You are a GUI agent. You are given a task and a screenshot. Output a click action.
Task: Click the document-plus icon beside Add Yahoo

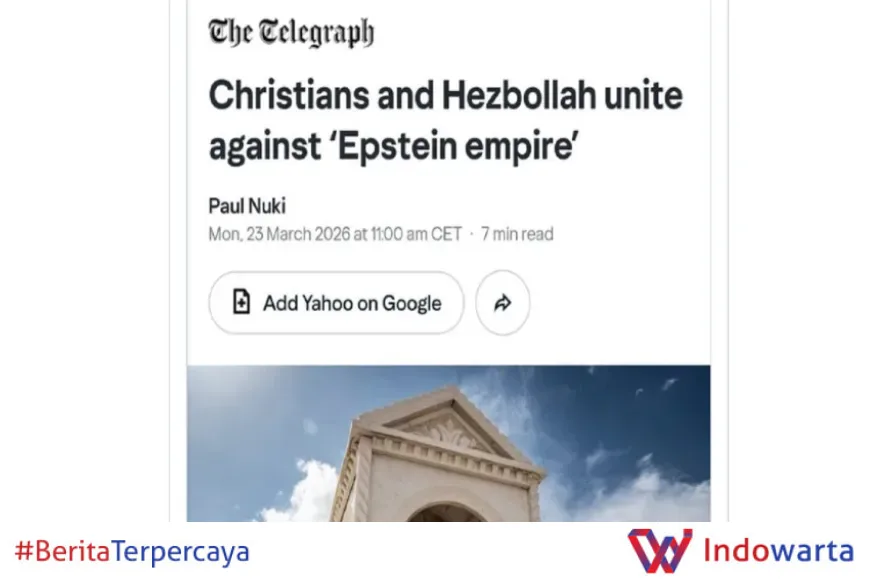[241, 302]
